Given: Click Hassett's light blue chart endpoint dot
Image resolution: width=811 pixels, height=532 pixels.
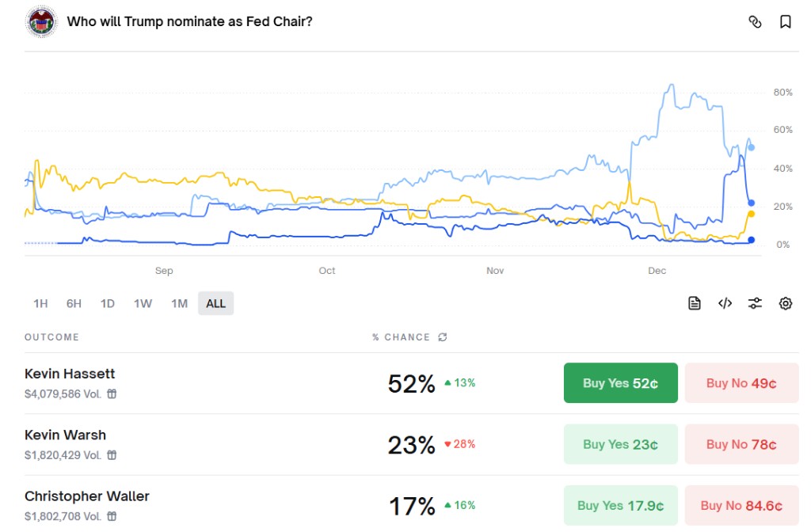Looking at the screenshot, I should click(752, 147).
